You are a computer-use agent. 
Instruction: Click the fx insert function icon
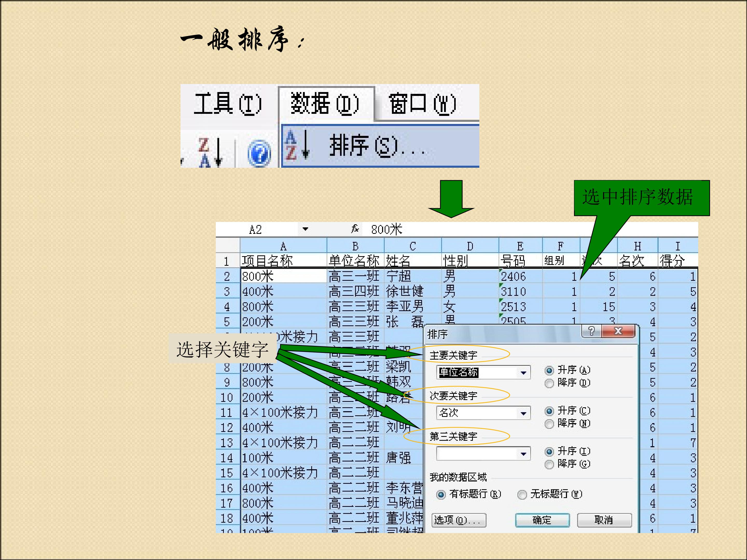[x=355, y=229]
